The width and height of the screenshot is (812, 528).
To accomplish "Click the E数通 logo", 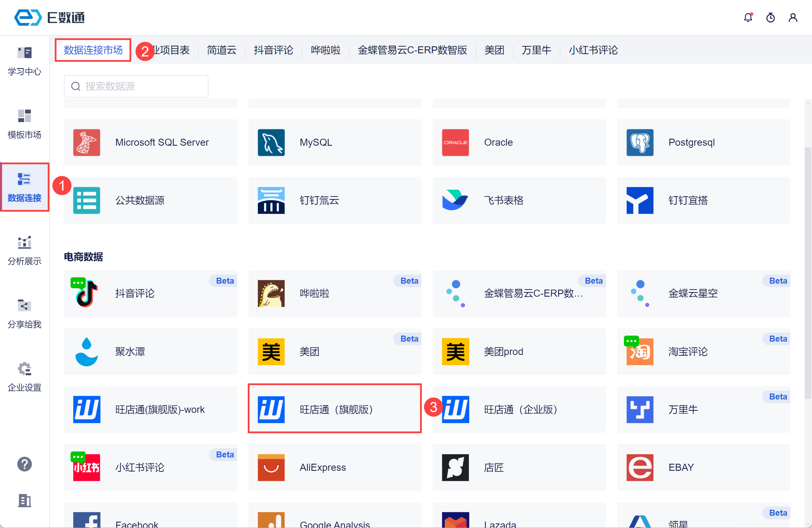I will (49, 17).
